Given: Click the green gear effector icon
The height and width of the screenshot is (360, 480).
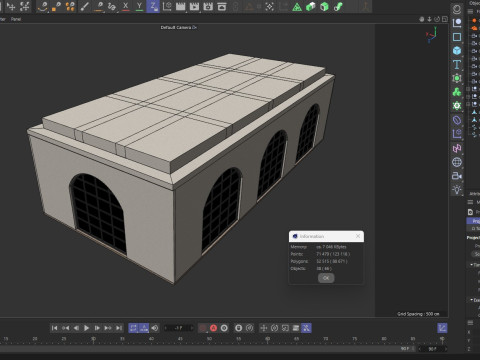Looking at the screenshot, I should tap(457, 106).
